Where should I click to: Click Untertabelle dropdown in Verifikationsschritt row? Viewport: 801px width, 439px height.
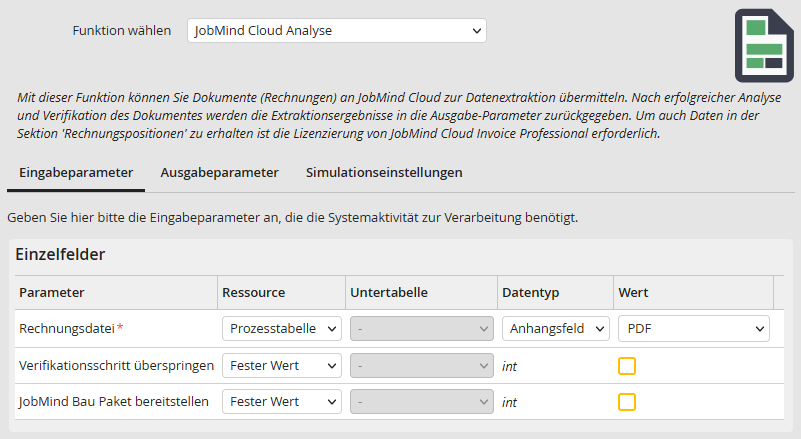pos(422,366)
